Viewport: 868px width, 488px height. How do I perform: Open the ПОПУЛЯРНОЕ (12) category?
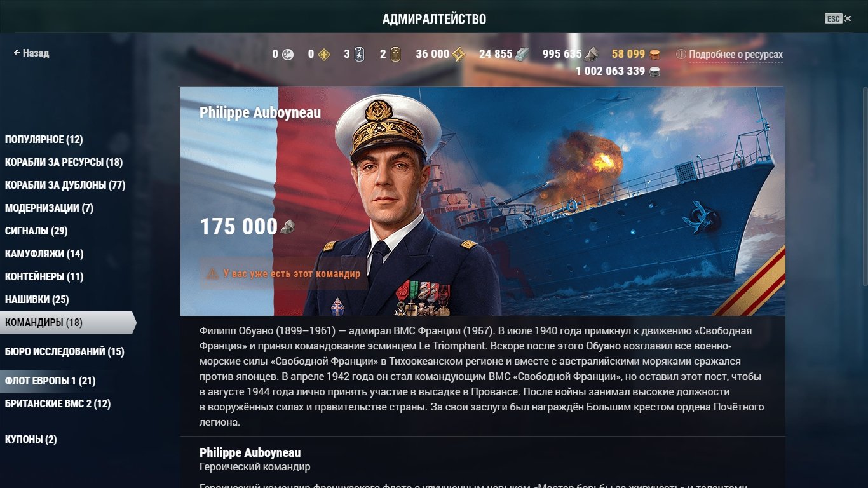44,139
